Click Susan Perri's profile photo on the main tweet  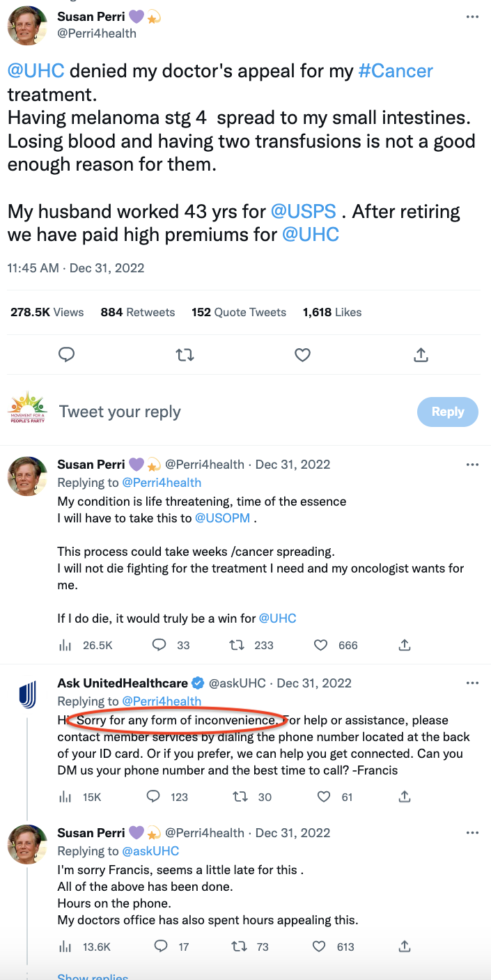[x=27, y=24]
